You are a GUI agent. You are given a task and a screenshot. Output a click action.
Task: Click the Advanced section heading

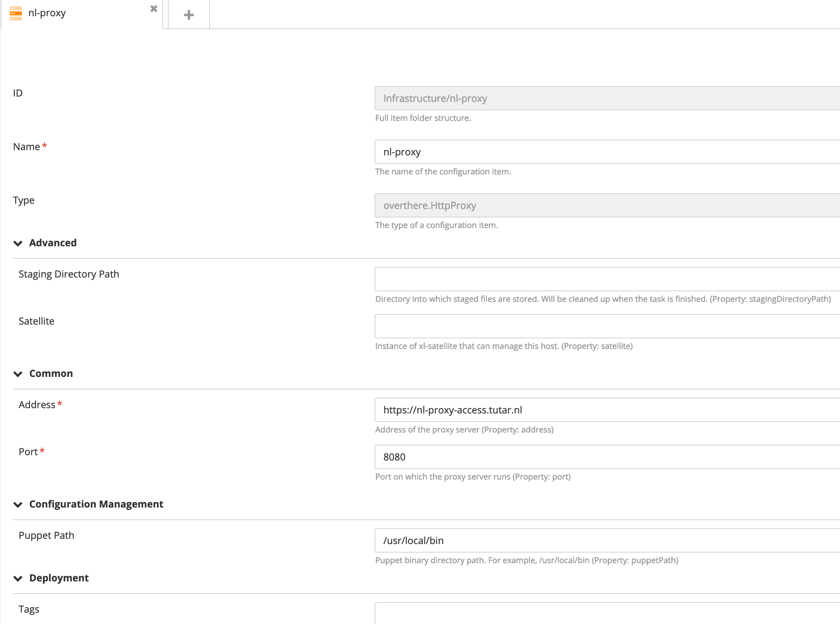point(53,243)
